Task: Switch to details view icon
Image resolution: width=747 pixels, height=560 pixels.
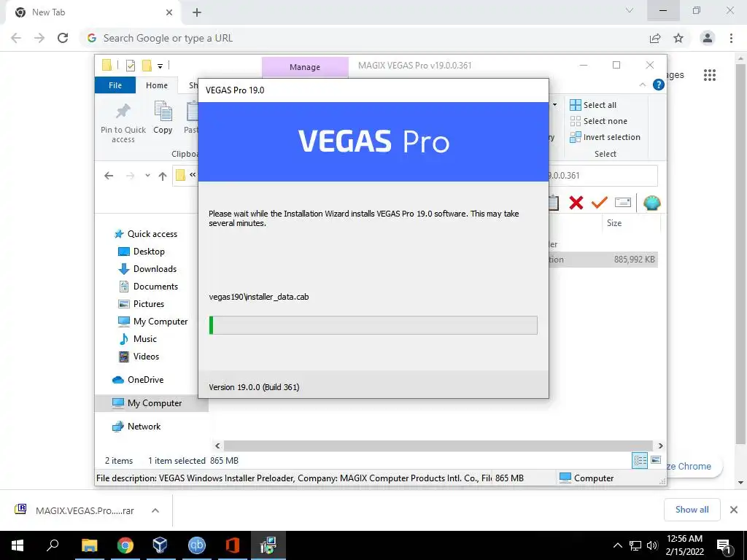Action: tap(639, 460)
